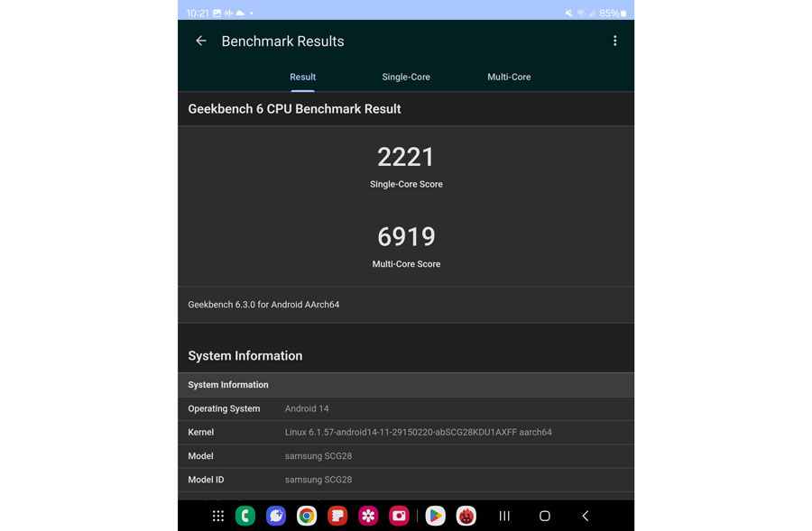Viewport: 812px width, 531px height.
Task: Select samsung SCG28 in the Model row
Action: tap(318, 456)
